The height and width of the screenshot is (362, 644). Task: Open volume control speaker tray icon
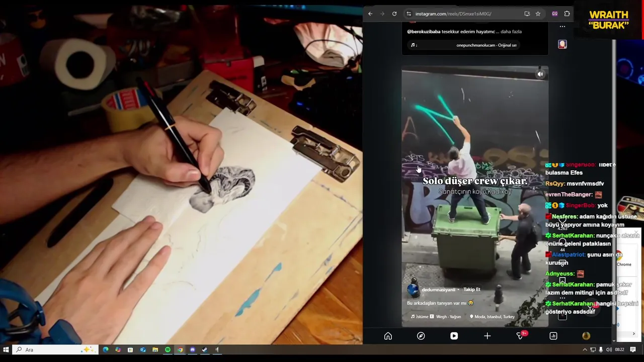click(x=609, y=349)
